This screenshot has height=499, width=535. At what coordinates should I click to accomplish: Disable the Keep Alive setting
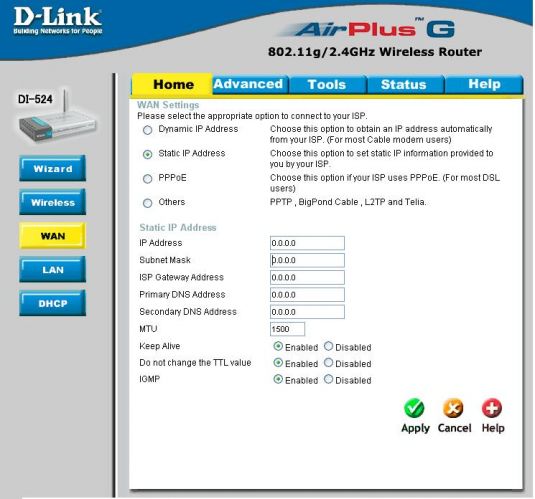tap(328, 346)
